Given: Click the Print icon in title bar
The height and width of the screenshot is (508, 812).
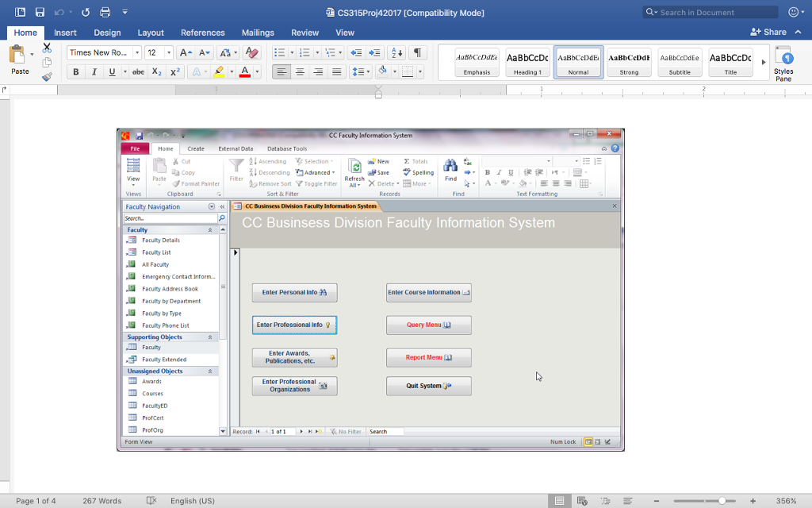Looking at the screenshot, I should coord(105,13).
